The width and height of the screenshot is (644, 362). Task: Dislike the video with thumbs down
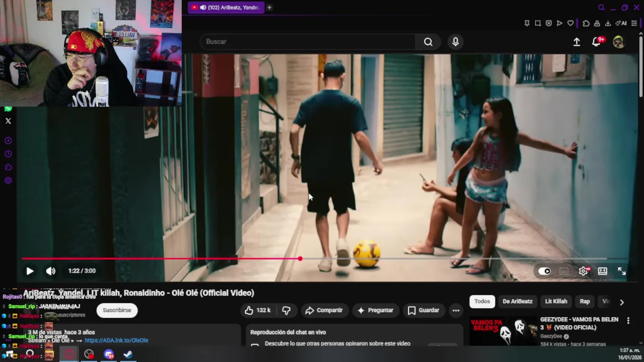coord(286,311)
